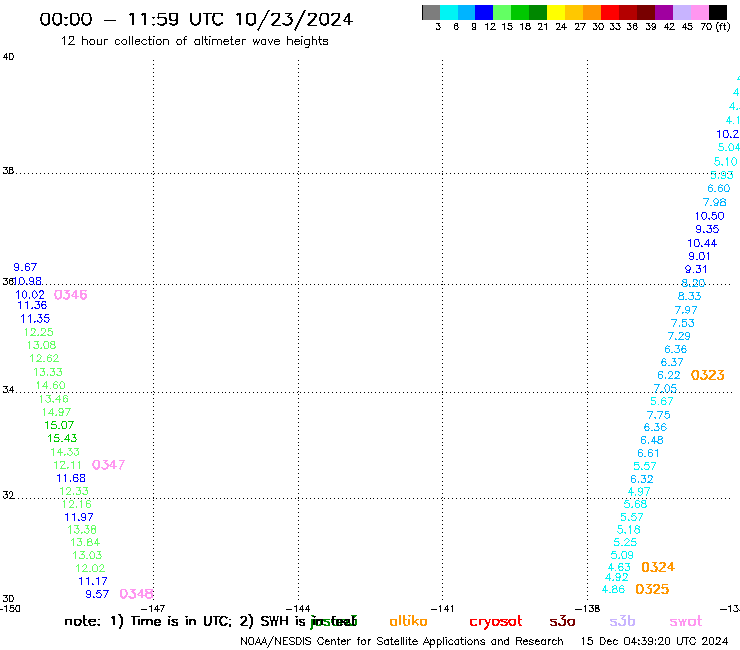This screenshot has width=740, height=650.
Task: Click the wave height value 13.08
Action: [x=42, y=346]
